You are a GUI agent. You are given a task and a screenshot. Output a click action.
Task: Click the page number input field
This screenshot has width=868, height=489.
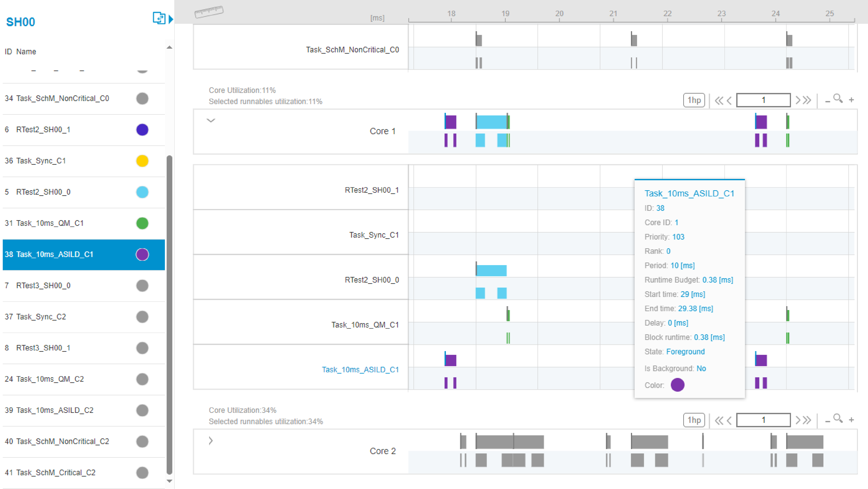pyautogui.click(x=763, y=100)
